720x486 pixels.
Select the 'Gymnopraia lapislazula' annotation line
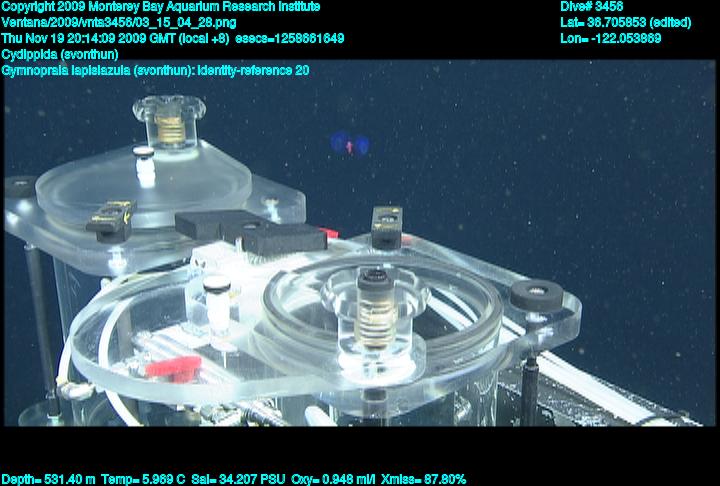click(155, 71)
